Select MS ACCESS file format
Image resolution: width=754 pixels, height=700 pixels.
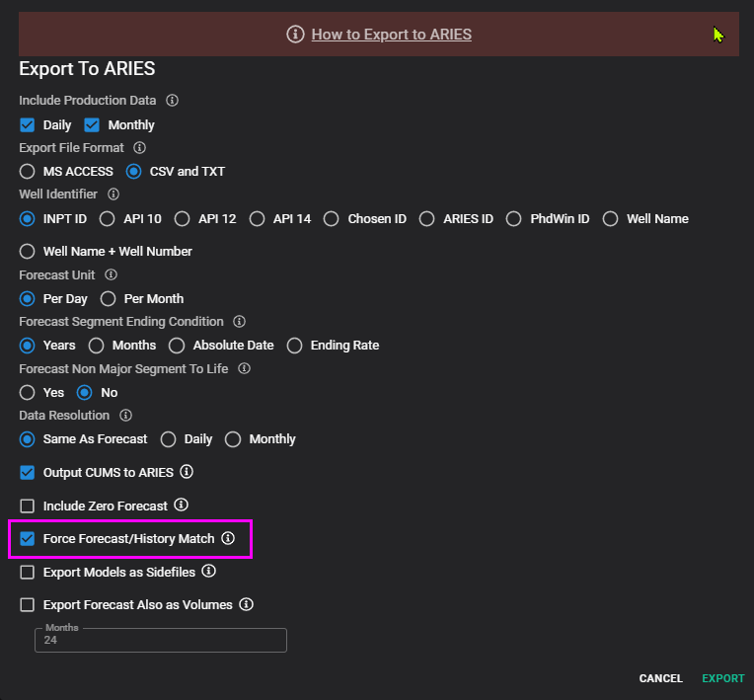[28, 172]
